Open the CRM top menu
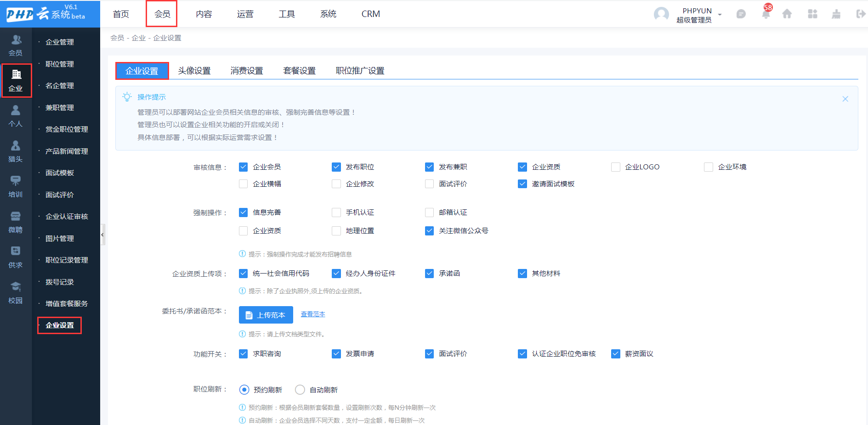868x425 pixels. (370, 14)
